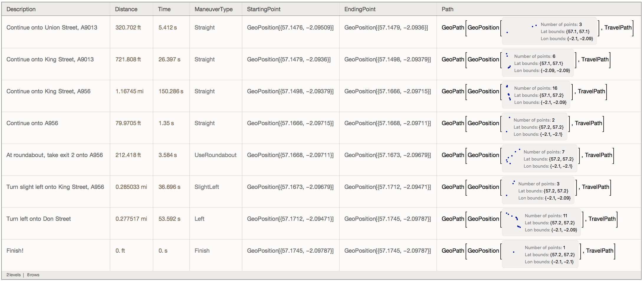The height and width of the screenshot is (281, 644).
Task: Open the Union Street path preview with 3 points
Action: 549,31
